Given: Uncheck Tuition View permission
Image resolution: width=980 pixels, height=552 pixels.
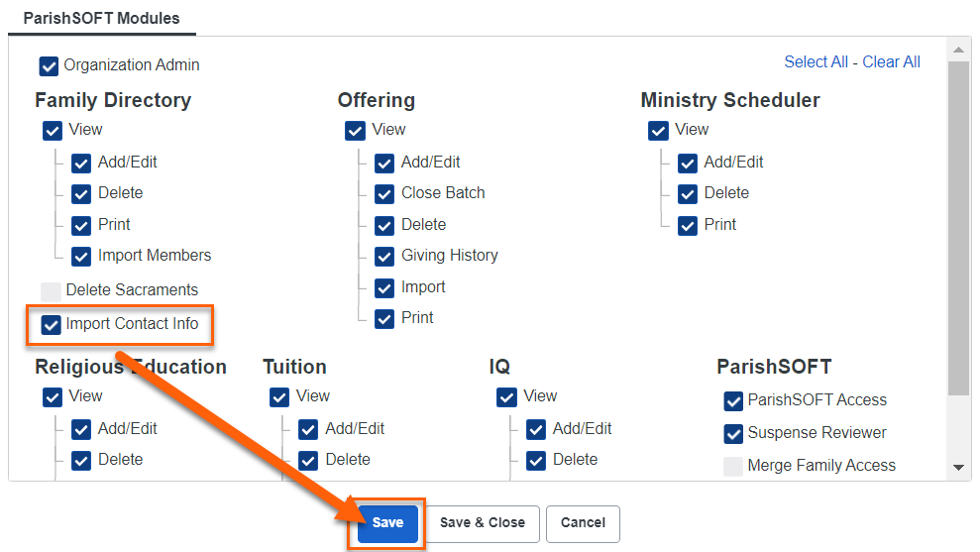Looking at the screenshot, I should pos(279,397).
